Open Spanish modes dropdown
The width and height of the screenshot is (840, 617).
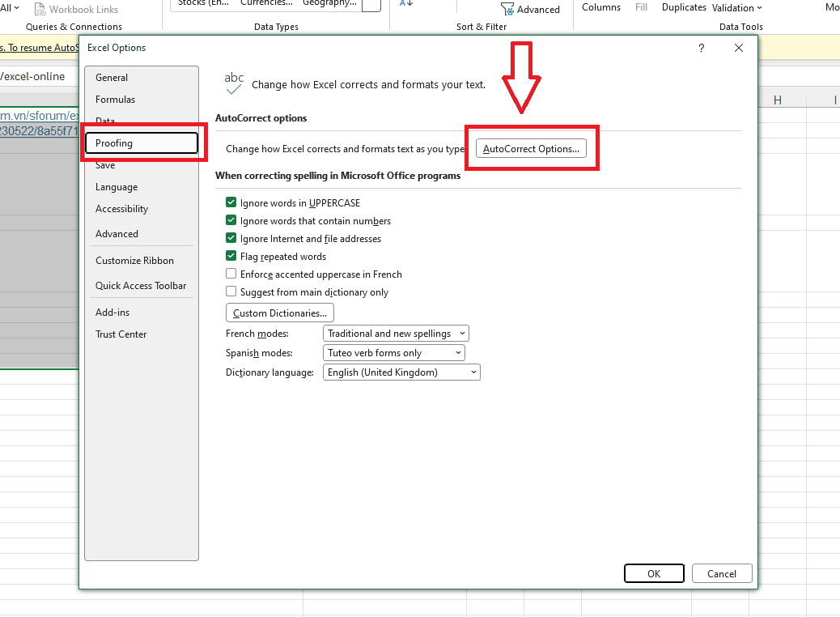(394, 353)
